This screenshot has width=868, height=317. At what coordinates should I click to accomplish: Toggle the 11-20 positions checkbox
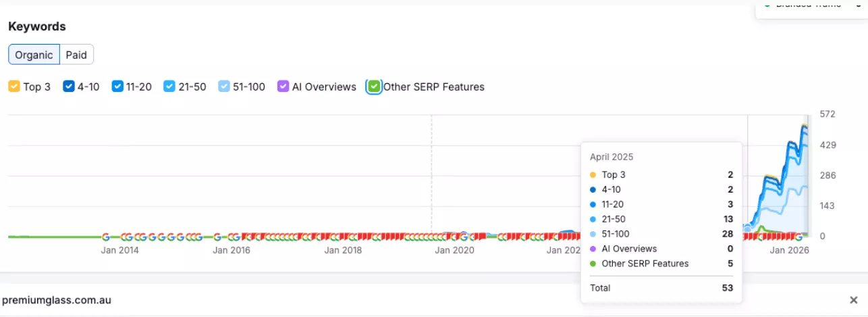117,87
